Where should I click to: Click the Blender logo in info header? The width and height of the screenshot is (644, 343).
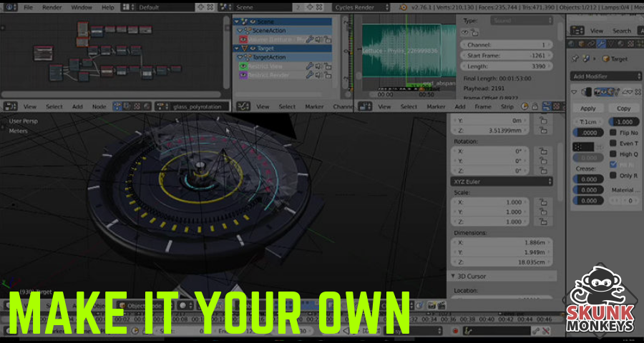[x=404, y=7]
